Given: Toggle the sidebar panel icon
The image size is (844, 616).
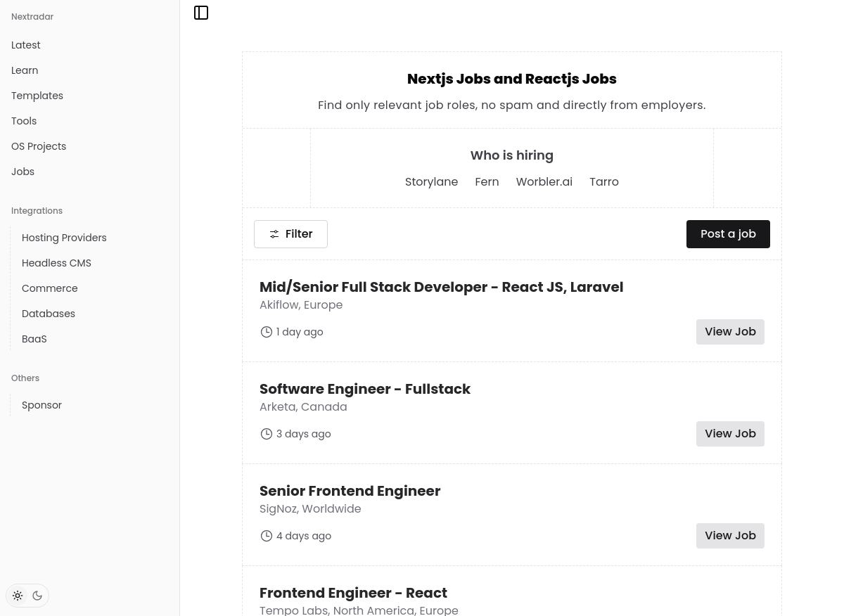Looking at the screenshot, I should (201, 13).
